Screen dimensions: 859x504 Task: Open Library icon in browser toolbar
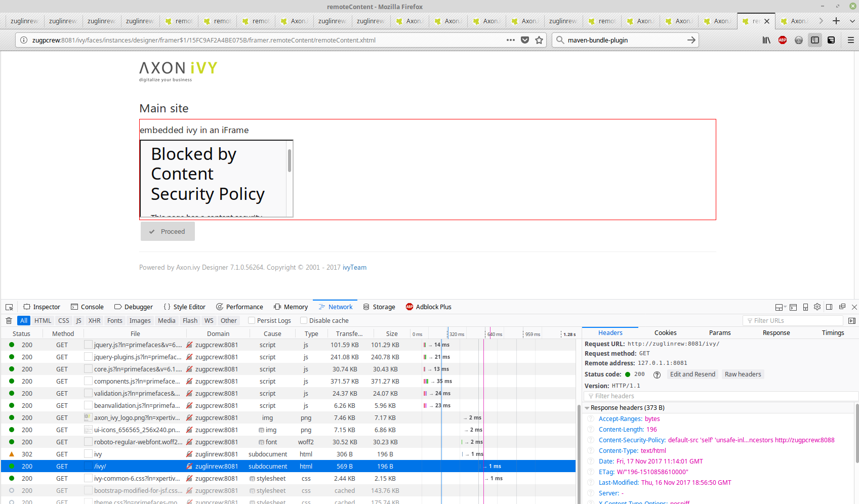(766, 40)
